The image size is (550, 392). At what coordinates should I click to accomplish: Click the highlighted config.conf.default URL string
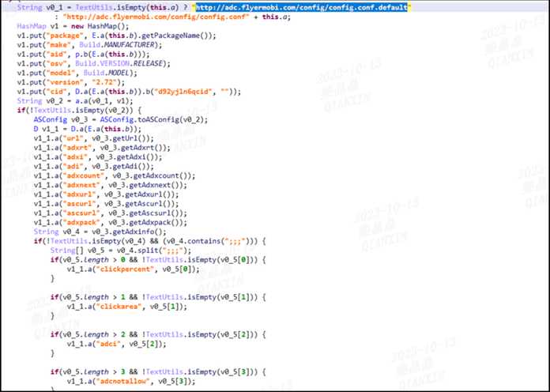[301, 7]
